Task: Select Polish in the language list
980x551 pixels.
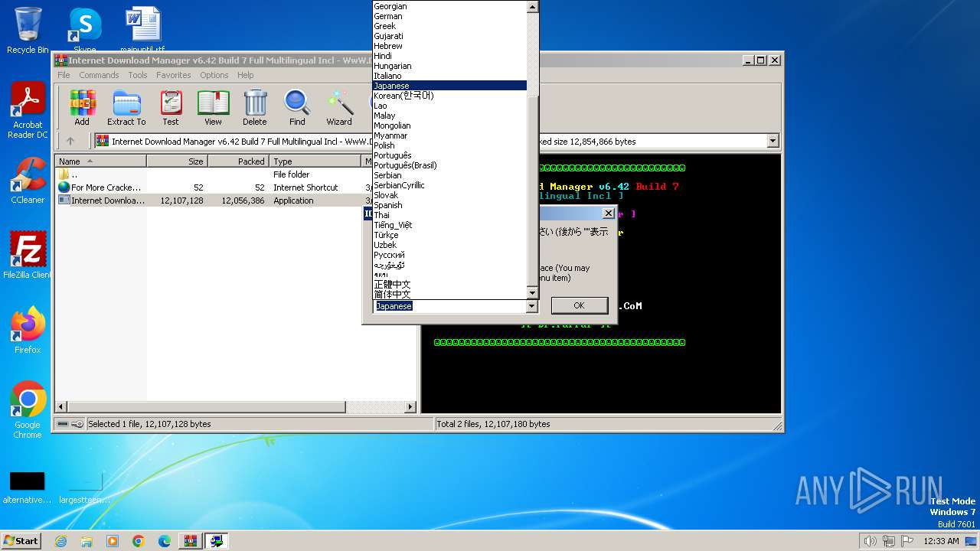Action: click(449, 145)
